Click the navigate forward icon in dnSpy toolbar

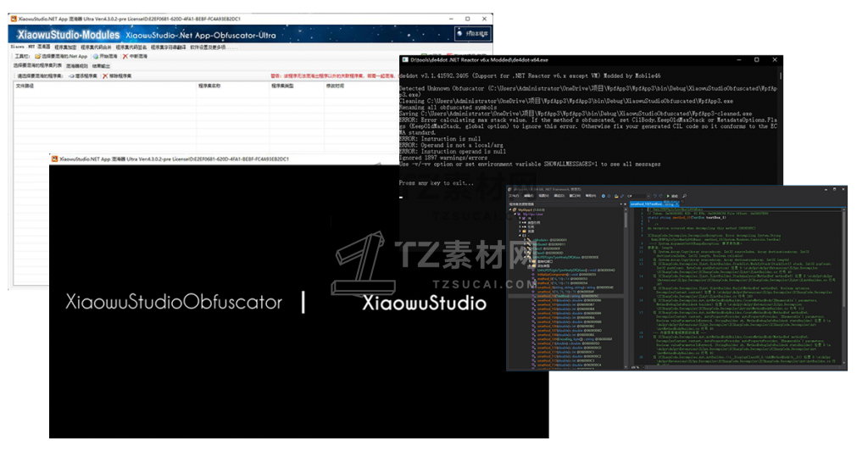tap(609, 196)
